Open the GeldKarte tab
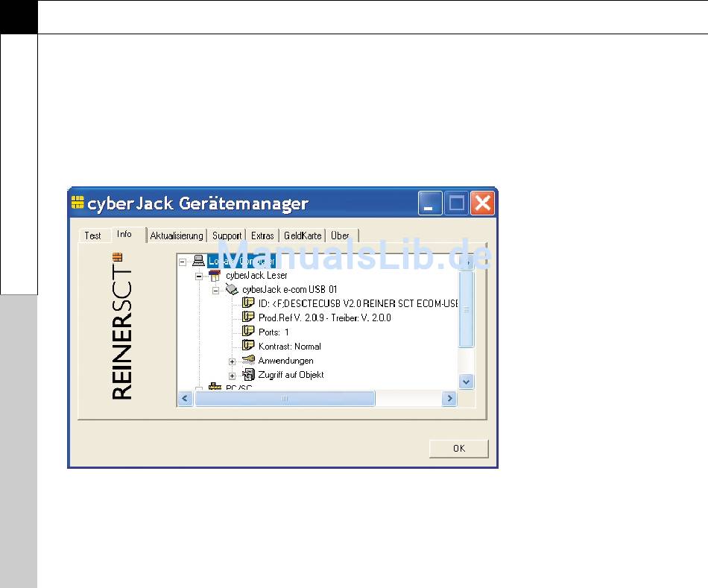This screenshot has width=708, height=588. pyautogui.click(x=303, y=235)
